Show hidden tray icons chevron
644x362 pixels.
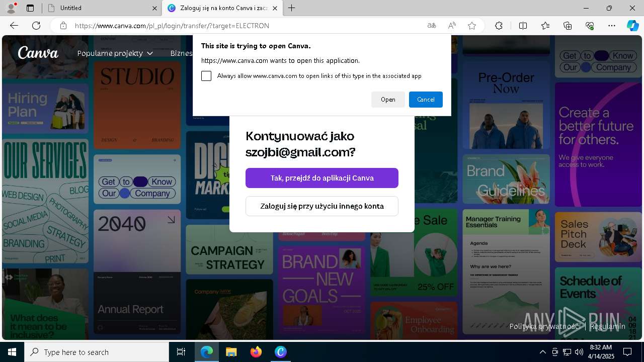542,352
